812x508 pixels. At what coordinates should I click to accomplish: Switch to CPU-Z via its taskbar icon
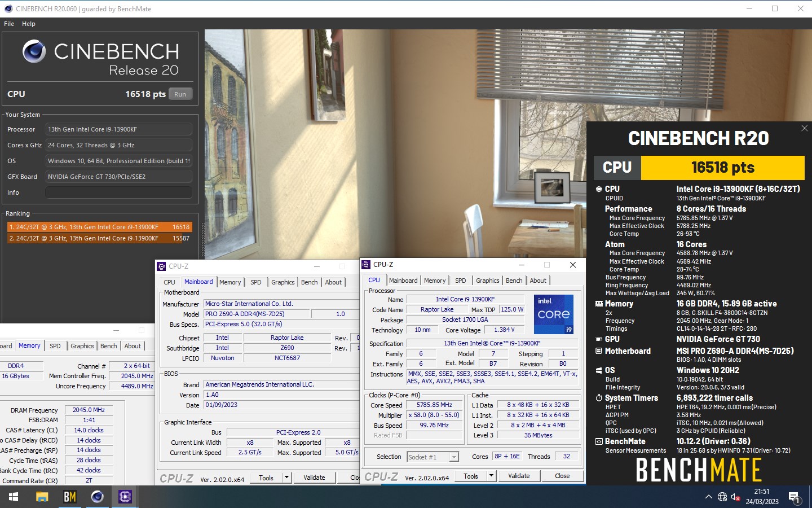tap(125, 497)
